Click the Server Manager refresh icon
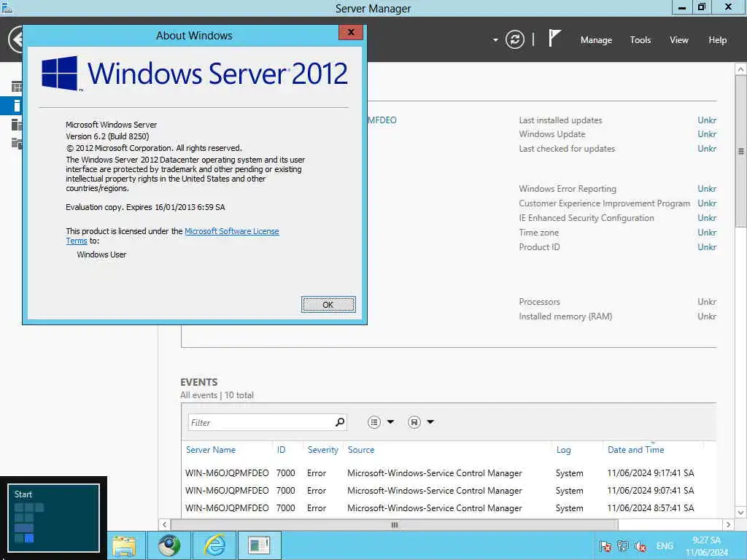Screen dimensions: 747x560 (x=514, y=39)
